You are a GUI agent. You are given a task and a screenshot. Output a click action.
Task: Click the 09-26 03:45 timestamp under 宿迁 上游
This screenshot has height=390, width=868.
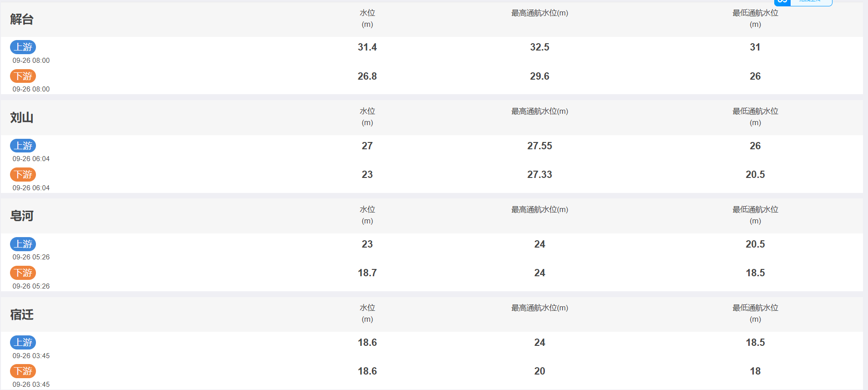click(x=31, y=356)
